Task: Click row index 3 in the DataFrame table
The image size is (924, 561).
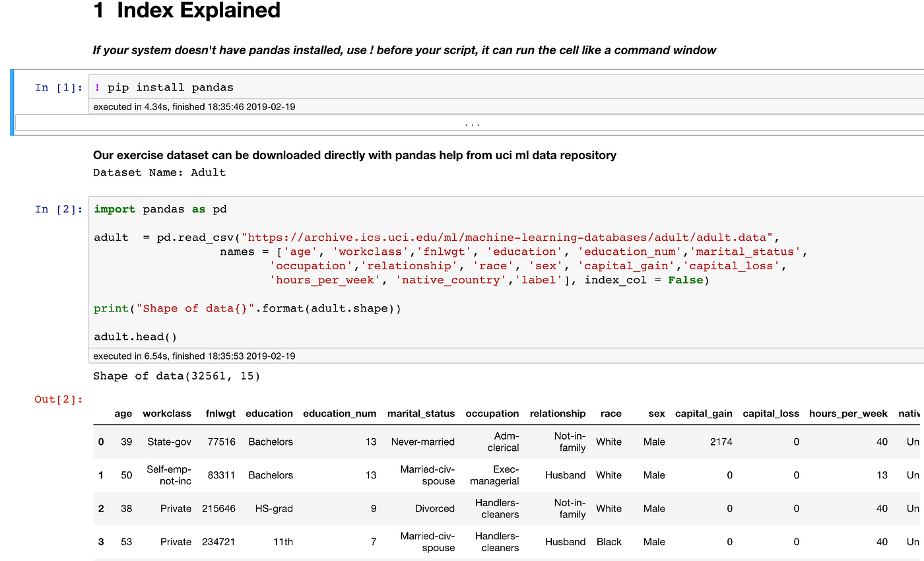Action: (x=100, y=541)
